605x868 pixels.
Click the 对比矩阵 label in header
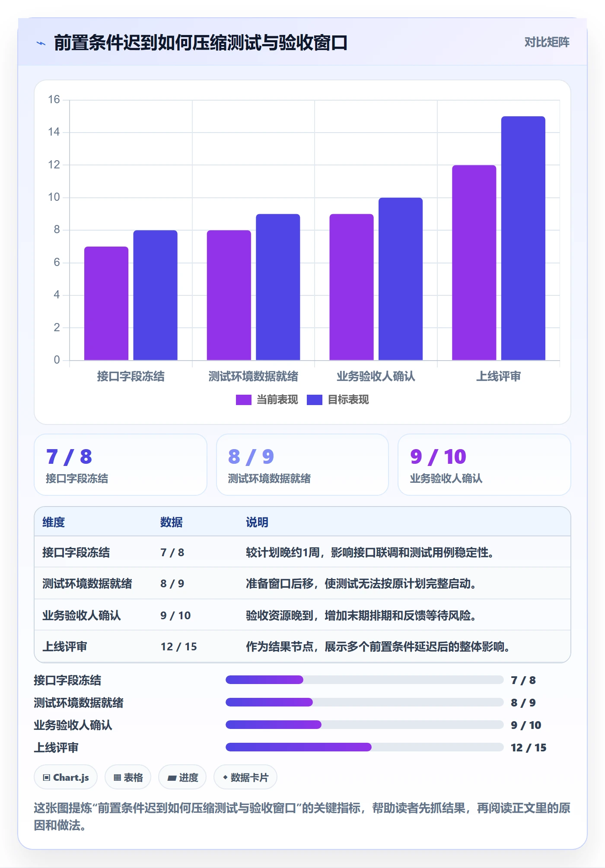547,42
